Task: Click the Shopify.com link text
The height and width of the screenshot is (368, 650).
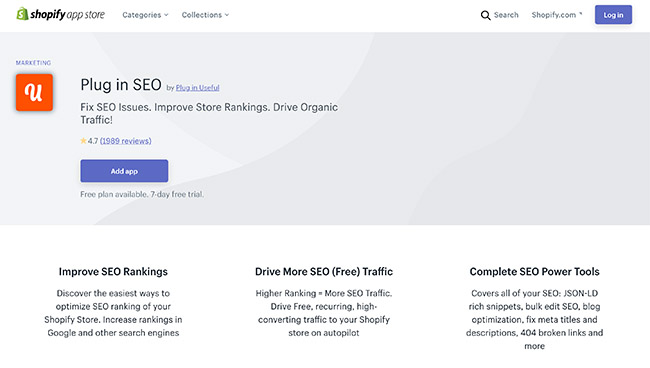Action: click(x=554, y=15)
